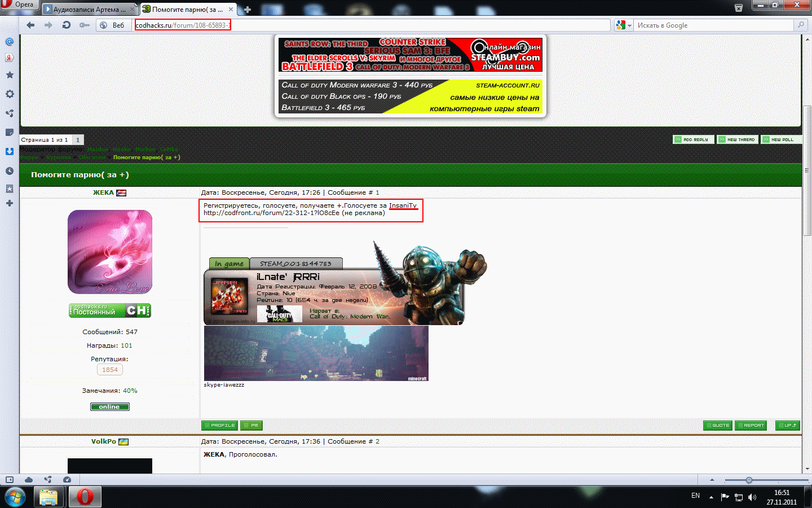The width and height of the screenshot is (812, 508).
Task: Open the Opera main menu button
Action: click(x=19, y=5)
